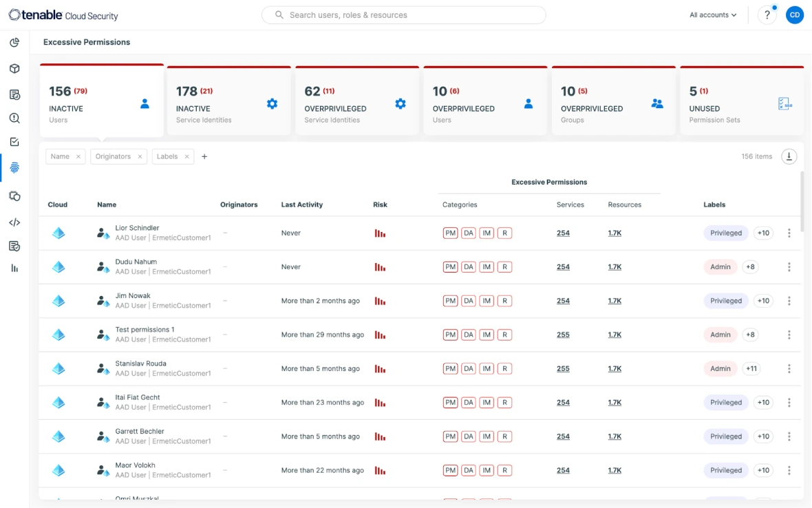Remove the Name filter chip
The image size is (812, 508).
click(x=78, y=157)
